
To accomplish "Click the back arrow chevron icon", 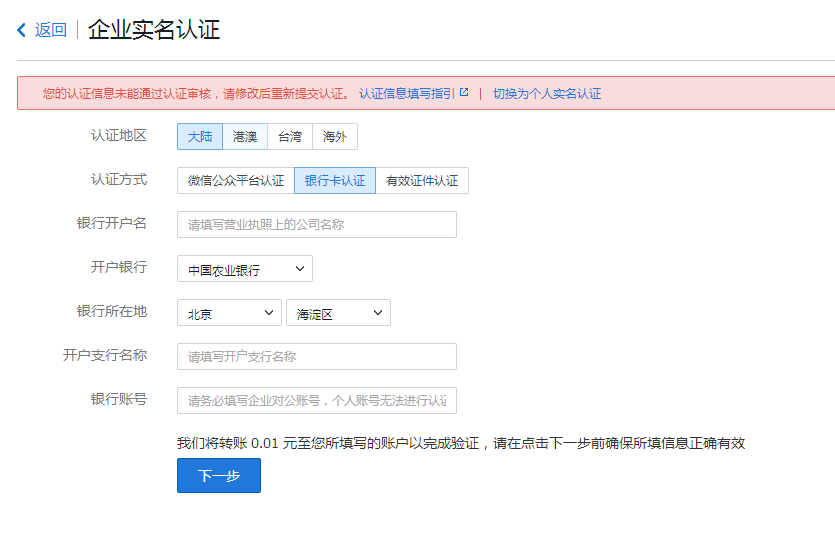I will [x=22, y=30].
